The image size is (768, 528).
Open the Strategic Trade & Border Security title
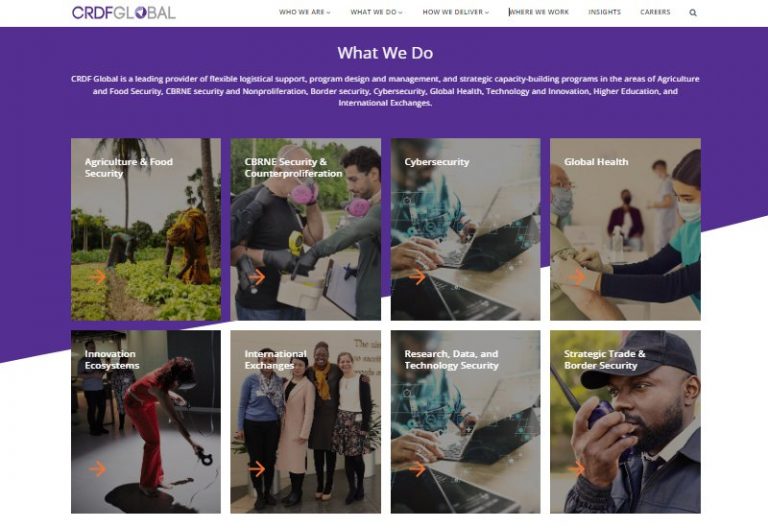pos(604,360)
